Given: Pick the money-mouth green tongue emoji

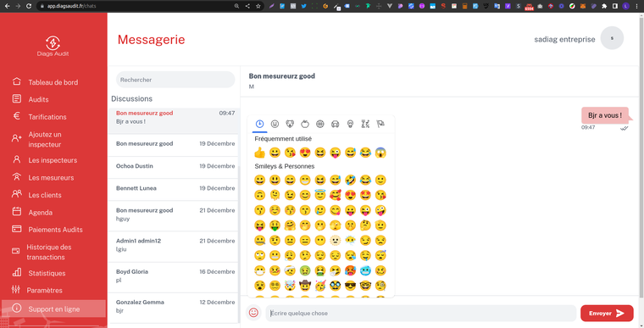Looking at the screenshot, I should pyautogui.click(x=275, y=225).
